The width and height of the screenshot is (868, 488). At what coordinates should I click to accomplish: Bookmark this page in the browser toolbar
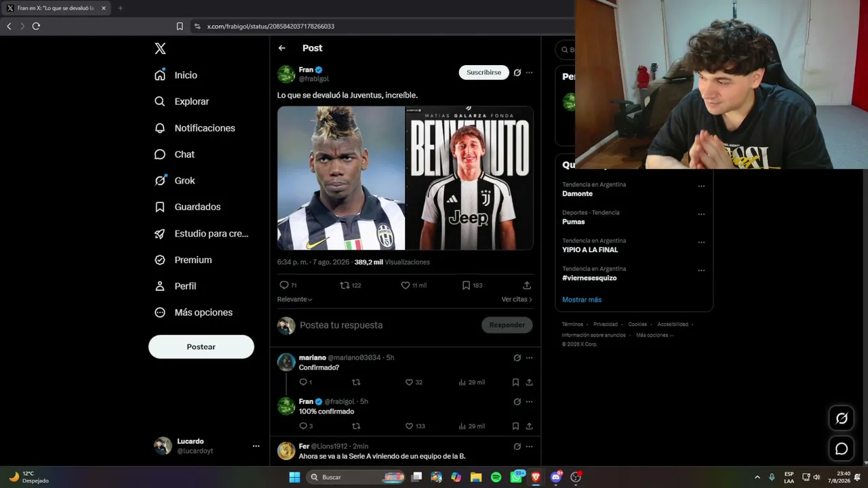tap(180, 26)
